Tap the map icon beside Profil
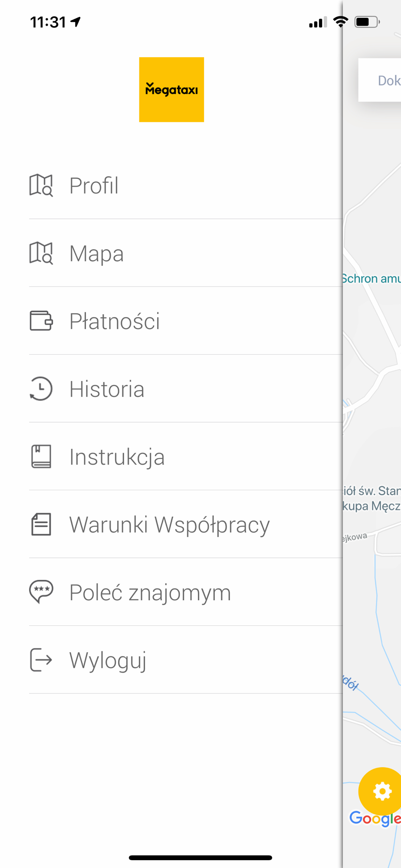 coord(41,185)
